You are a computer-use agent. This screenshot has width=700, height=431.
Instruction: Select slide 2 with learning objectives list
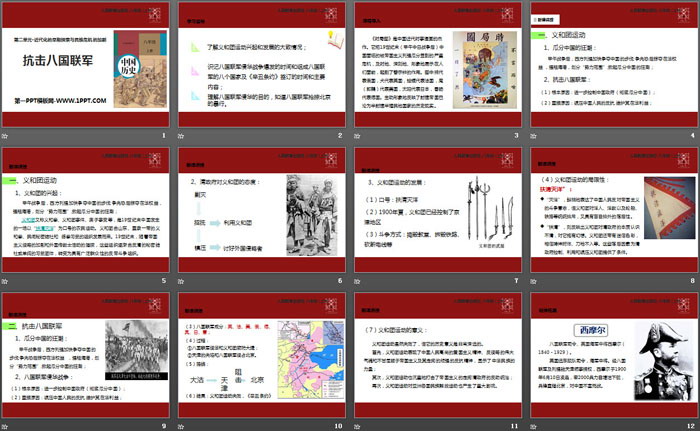coord(262,64)
